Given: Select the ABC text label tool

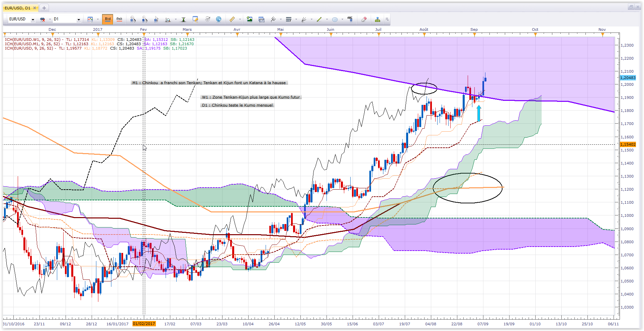Looking at the screenshot, I should [x=350, y=19].
